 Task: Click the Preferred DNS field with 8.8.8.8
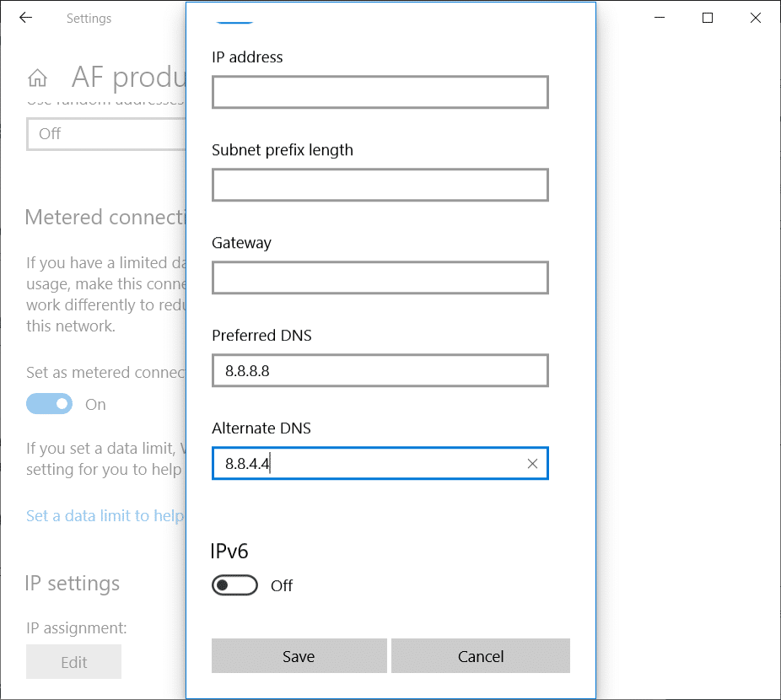click(380, 371)
